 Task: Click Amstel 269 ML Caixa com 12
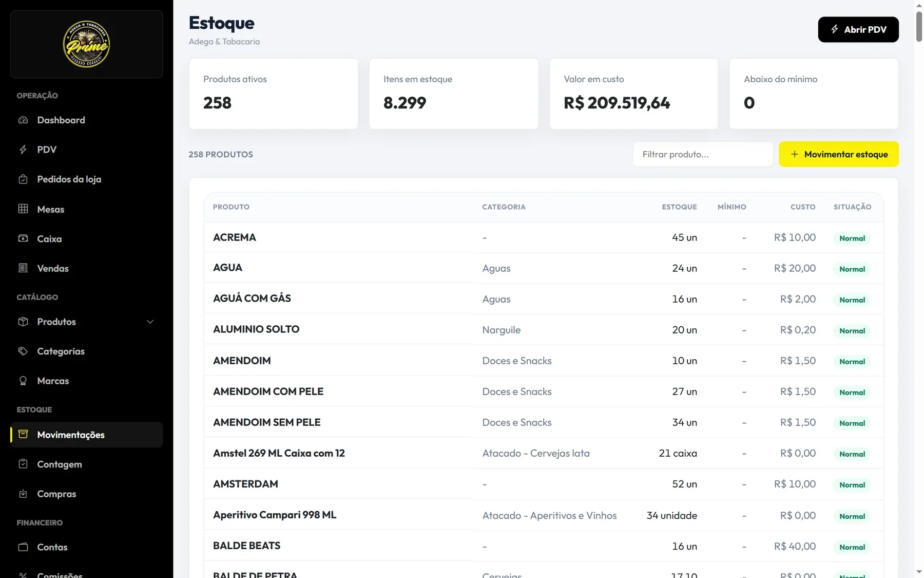[x=279, y=453]
